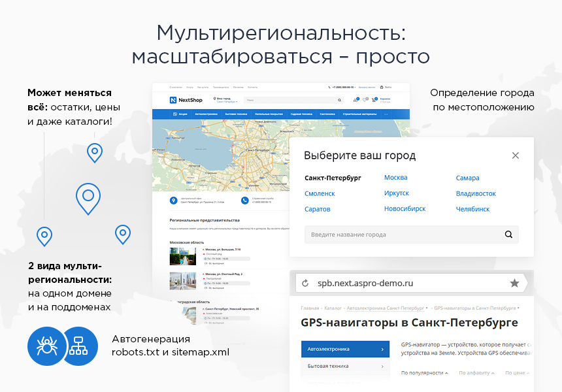
Task: Click the location pin icon for Центральный офис
Action: tap(174, 201)
